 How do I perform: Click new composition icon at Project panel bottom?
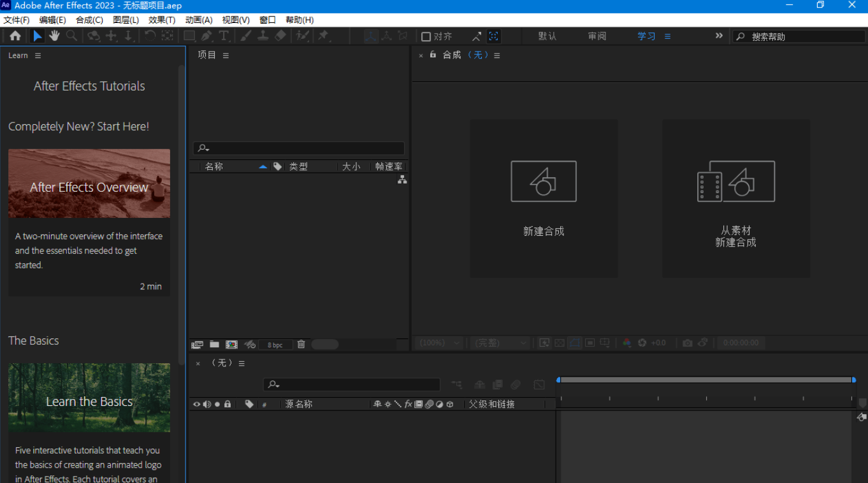232,344
